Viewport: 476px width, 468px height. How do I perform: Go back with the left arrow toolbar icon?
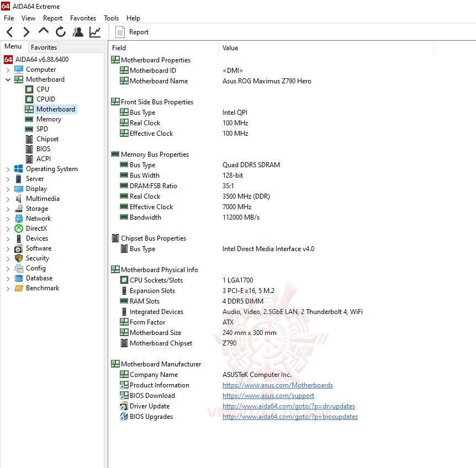click(x=10, y=32)
